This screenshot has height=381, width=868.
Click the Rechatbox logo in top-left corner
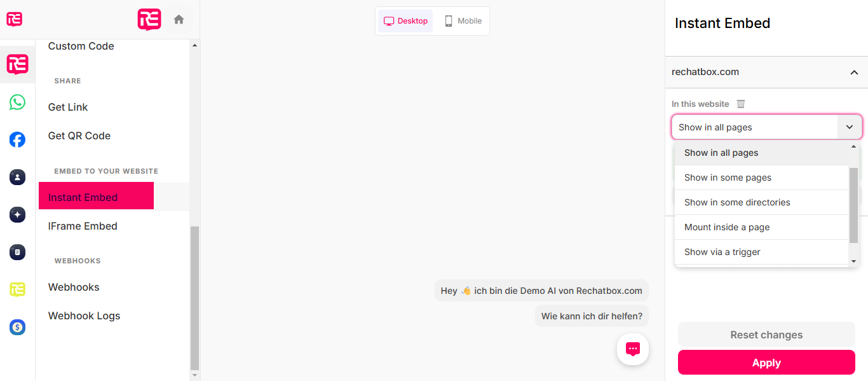click(14, 19)
